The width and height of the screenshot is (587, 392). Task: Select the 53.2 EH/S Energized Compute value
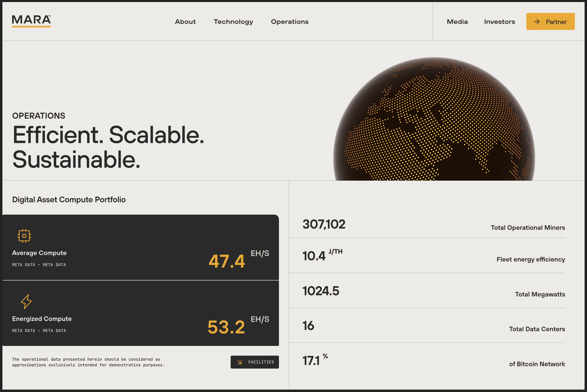pos(226,327)
